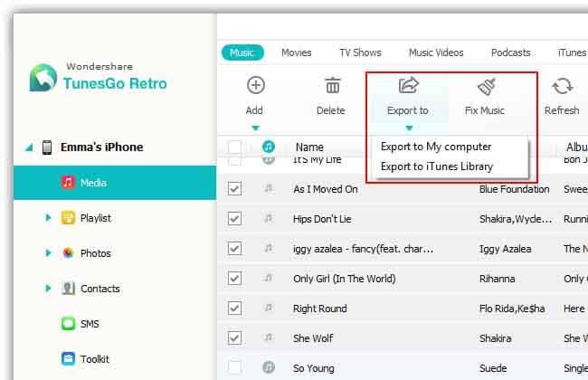588x380 pixels.
Task: Click the note icon beside Only Girl (In The World)
Action: [x=268, y=278]
